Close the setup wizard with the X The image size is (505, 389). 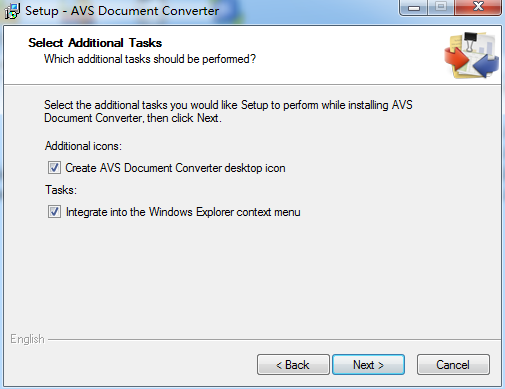478,7
